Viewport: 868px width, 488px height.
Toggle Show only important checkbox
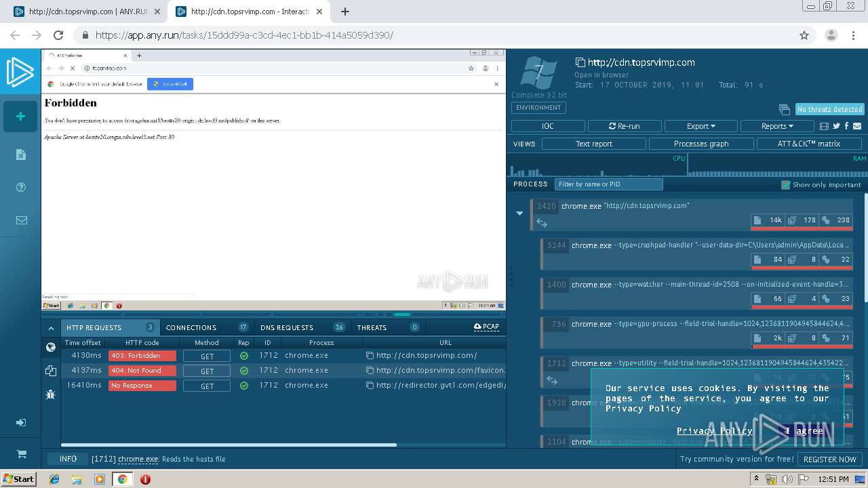pos(785,184)
